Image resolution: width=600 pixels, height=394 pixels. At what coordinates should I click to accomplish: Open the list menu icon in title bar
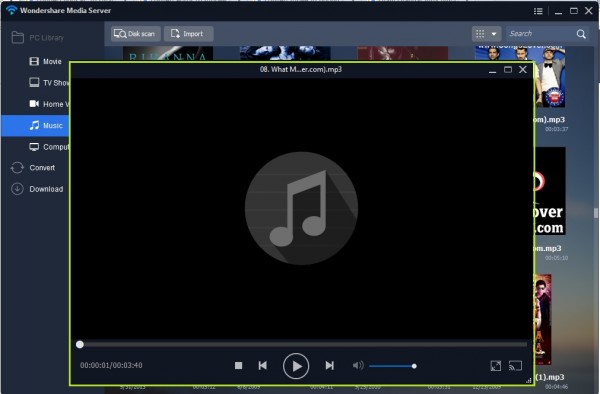[538, 11]
